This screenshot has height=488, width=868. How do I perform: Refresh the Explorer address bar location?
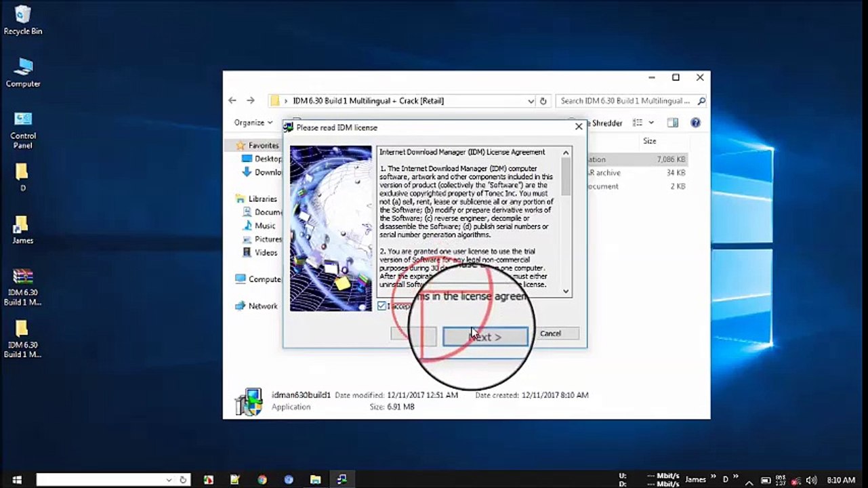(543, 101)
